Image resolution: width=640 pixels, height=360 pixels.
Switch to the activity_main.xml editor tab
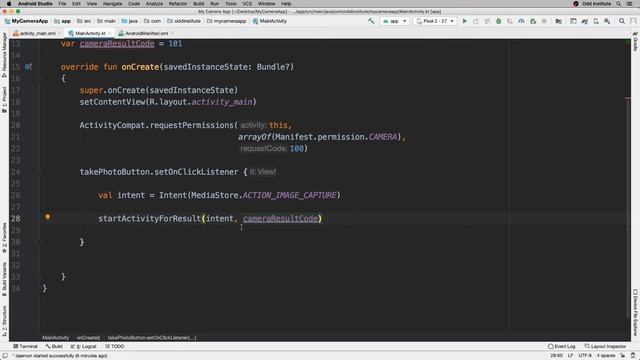37,33
